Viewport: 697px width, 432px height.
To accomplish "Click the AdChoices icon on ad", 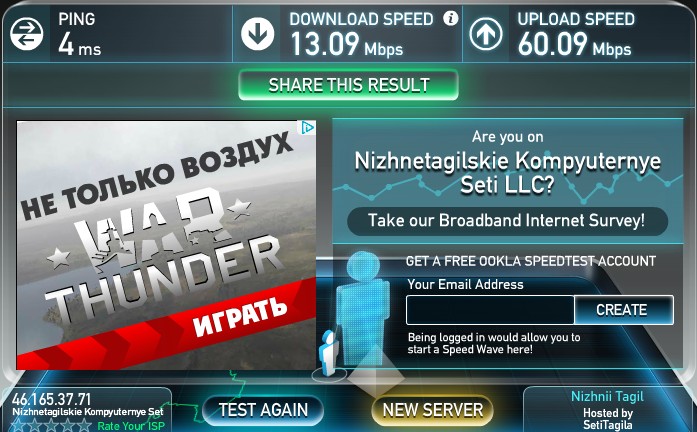I will tap(308, 128).
